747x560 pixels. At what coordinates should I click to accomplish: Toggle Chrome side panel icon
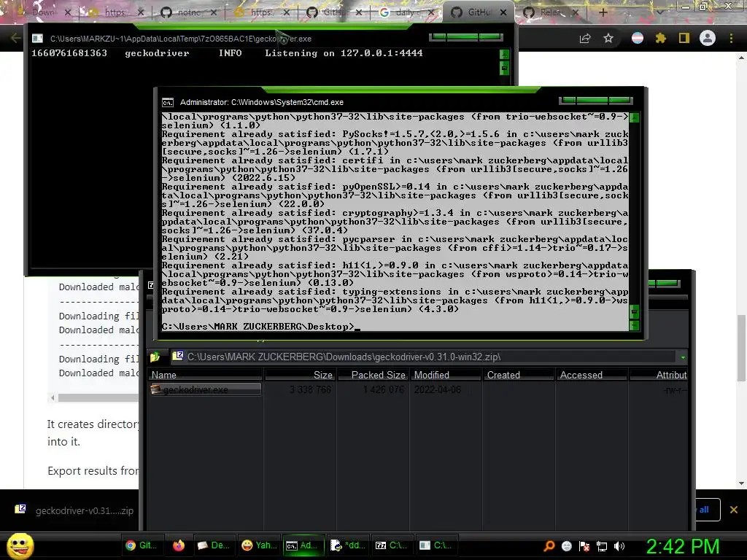tap(684, 38)
